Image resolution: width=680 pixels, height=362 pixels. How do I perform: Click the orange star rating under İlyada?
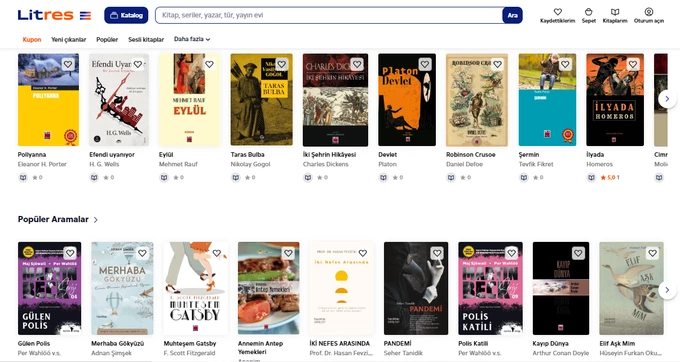(x=603, y=177)
